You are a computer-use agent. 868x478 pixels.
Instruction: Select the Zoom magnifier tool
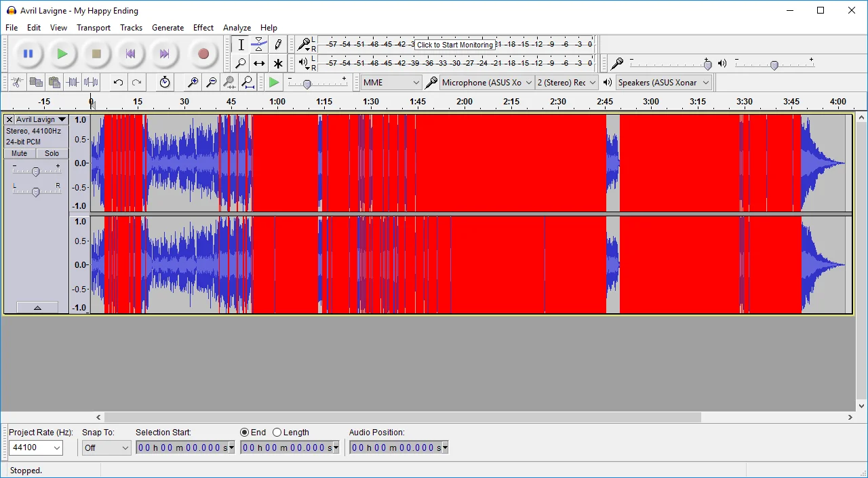[241, 63]
